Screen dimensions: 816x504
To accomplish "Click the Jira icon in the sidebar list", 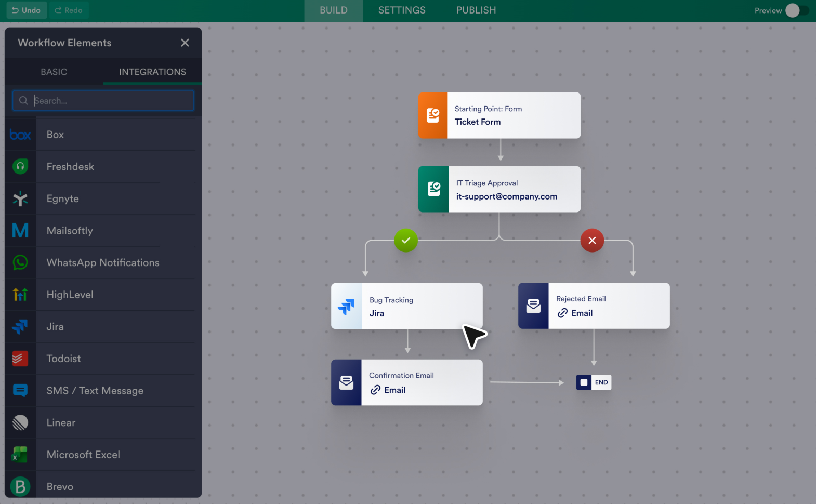I will pyautogui.click(x=20, y=327).
